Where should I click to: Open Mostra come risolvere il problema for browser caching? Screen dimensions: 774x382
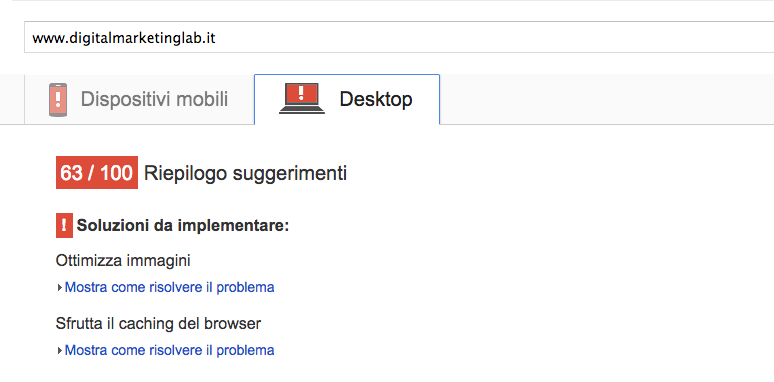click(169, 350)
